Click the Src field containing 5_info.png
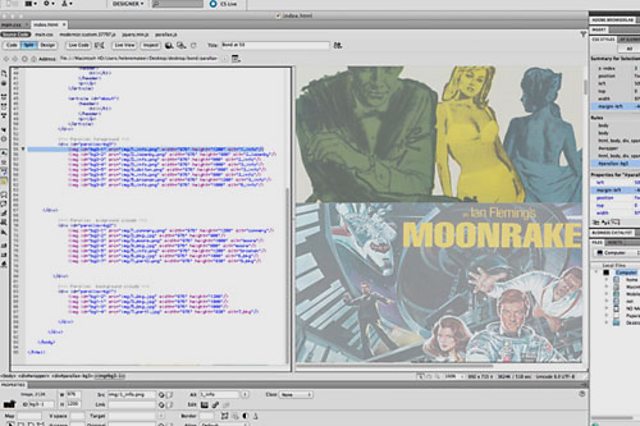Image resolution: width=640 pixels, height=426 pixels. 131,395
